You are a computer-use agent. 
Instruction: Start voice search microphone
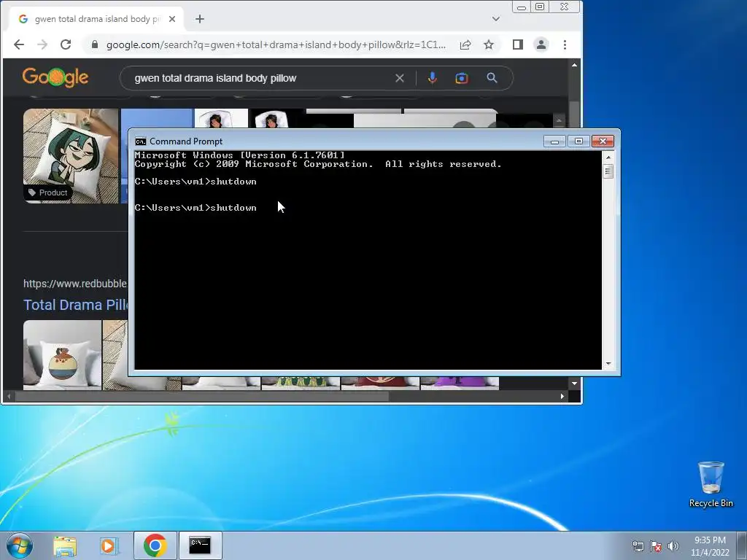click(x=432, y=78)
